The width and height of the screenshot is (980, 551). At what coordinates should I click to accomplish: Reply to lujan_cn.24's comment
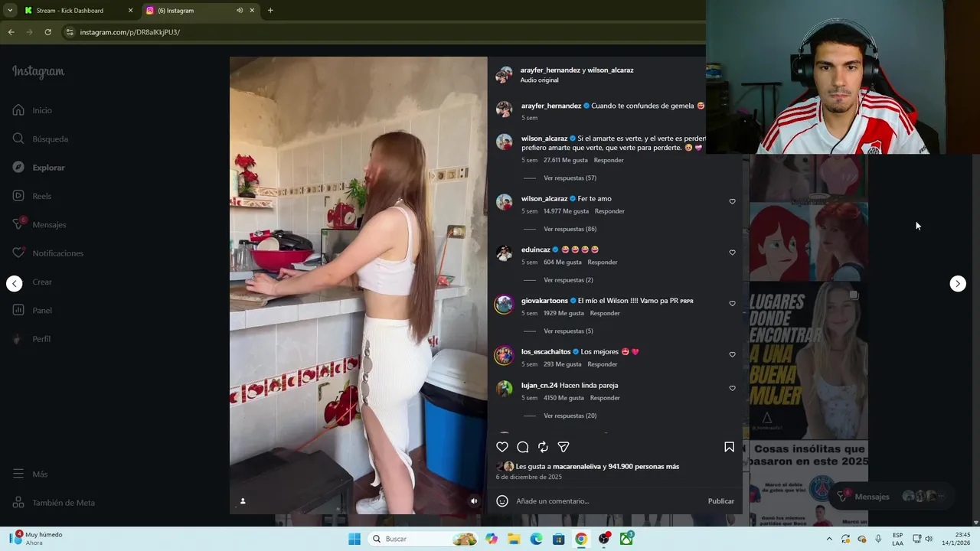[605, 398]
